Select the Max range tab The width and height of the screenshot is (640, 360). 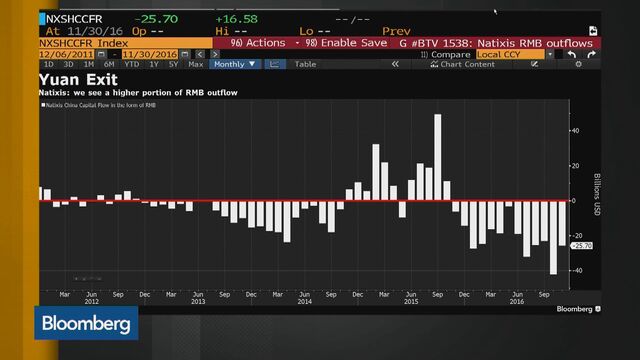click(x=196, y=64)
